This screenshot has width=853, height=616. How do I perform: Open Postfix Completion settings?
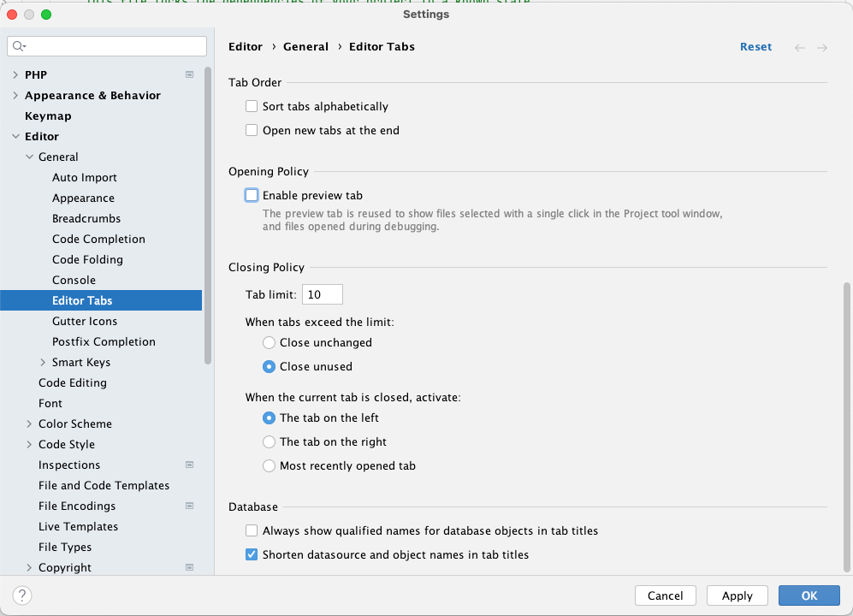coord(104,341)
